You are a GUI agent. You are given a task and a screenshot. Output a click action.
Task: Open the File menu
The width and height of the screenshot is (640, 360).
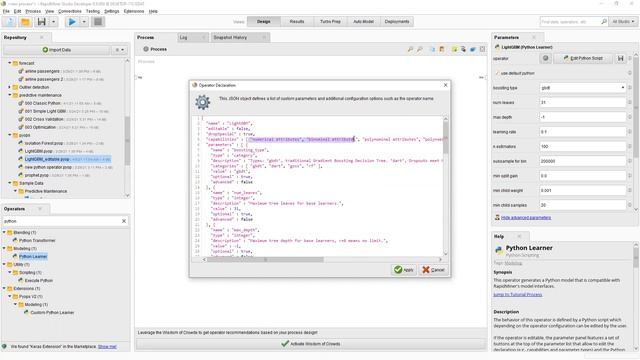6,11
